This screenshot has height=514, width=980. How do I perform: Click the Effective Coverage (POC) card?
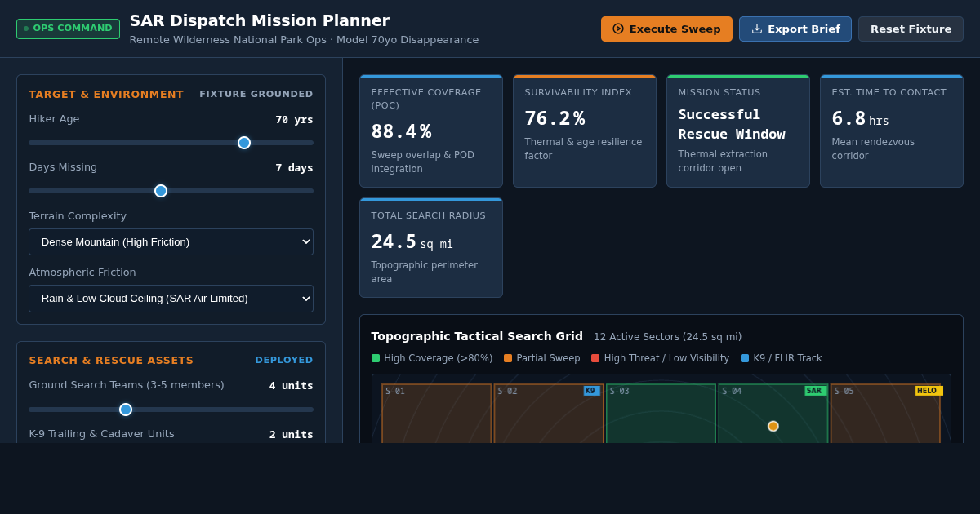431,131
